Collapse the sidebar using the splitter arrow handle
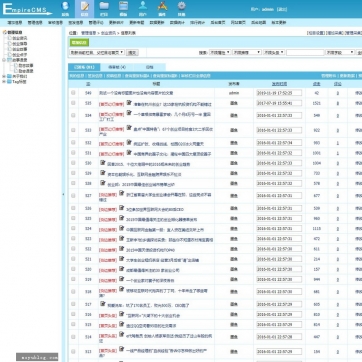The image size is (362, 362). click(63, 194)
